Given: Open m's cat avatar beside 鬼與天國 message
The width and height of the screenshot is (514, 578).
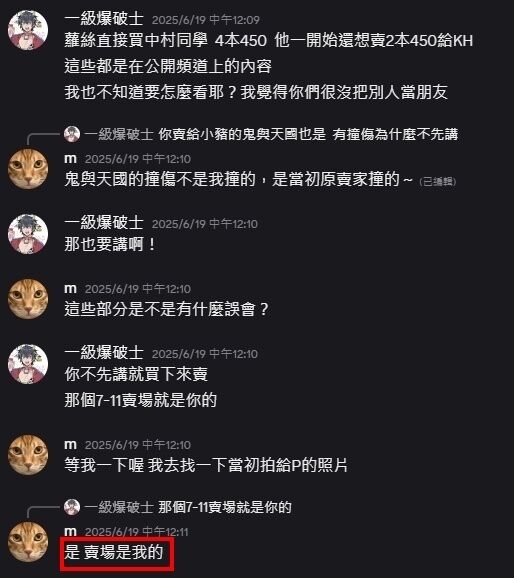Looking at the screenshot, I should tap(28, 169).
